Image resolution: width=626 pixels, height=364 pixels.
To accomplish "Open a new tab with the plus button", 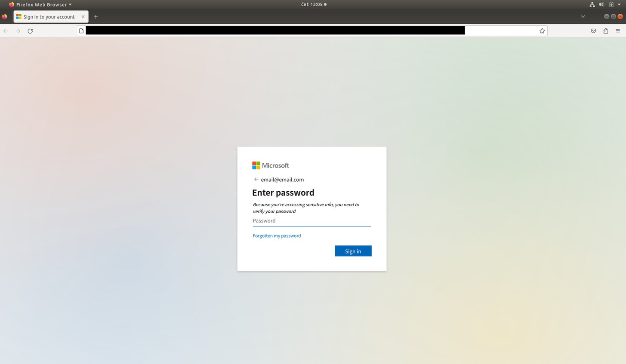I will click(96, 17).
